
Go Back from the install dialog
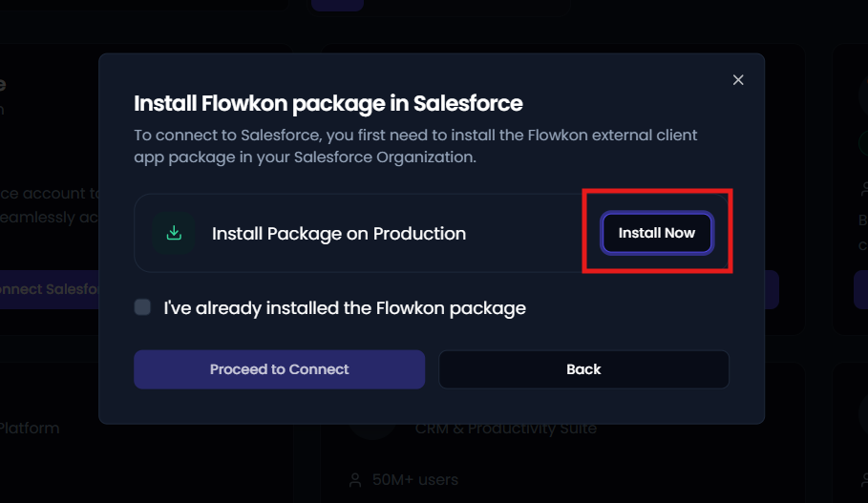(x=583, y=369)
